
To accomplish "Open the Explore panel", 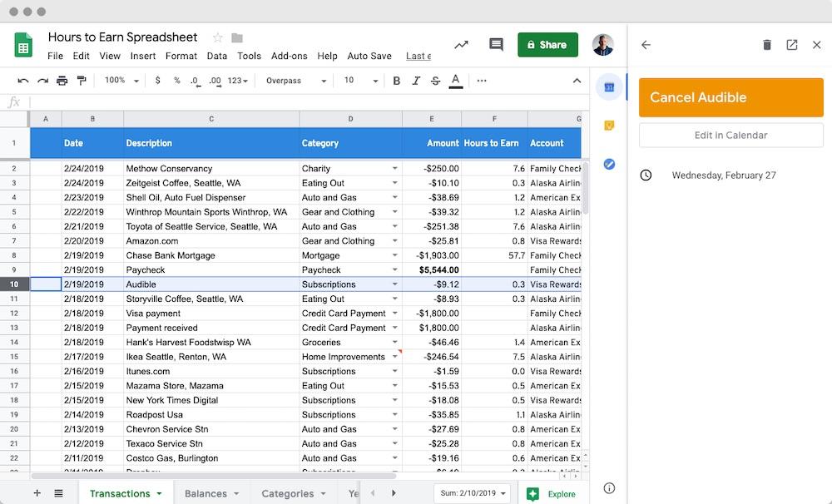I will click(552, 494).
